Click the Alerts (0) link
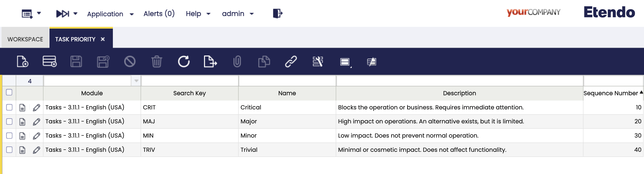644x174 pixels. point(159,14)
